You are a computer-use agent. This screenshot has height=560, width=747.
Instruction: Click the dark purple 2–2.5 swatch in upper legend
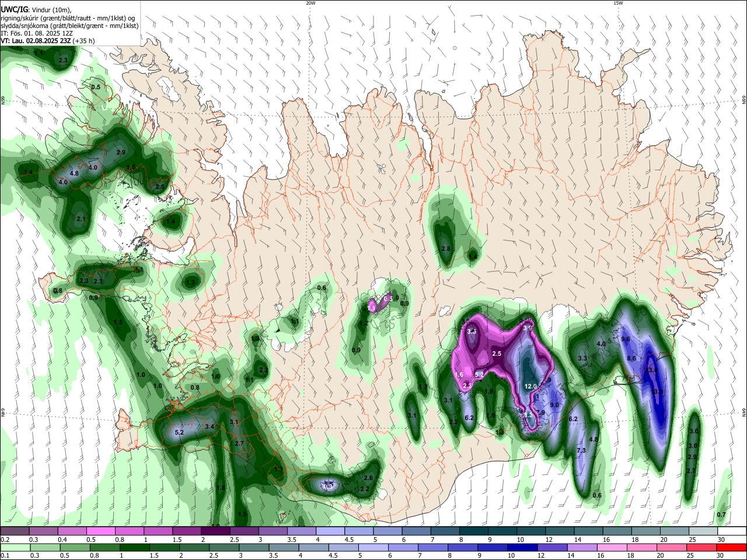click(x=215, y=531)
